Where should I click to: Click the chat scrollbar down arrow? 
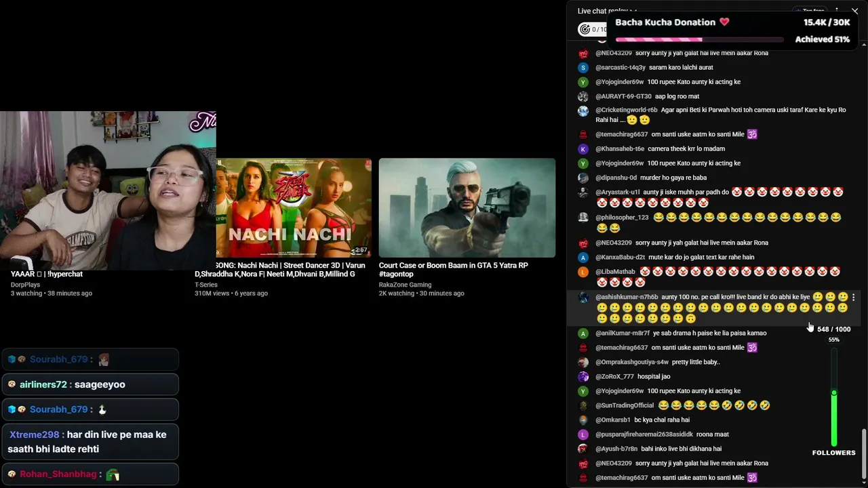click(863, 483)
